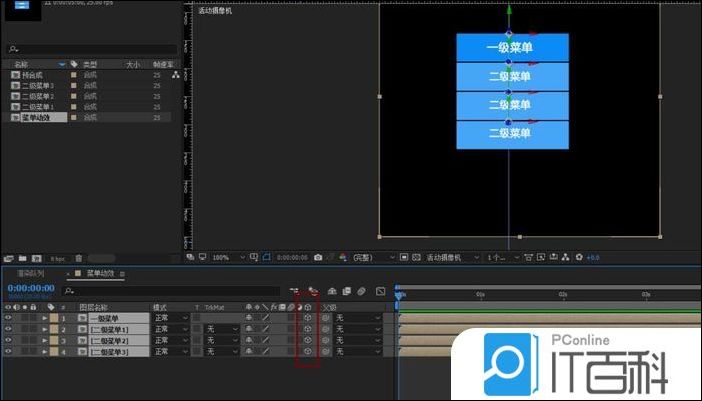The width and height of the screenshot is (702, 401).
Task: Toggle 3D layer switch for 二级菜单2 layer
Action: pyautogui.click(x=308, y=340)
